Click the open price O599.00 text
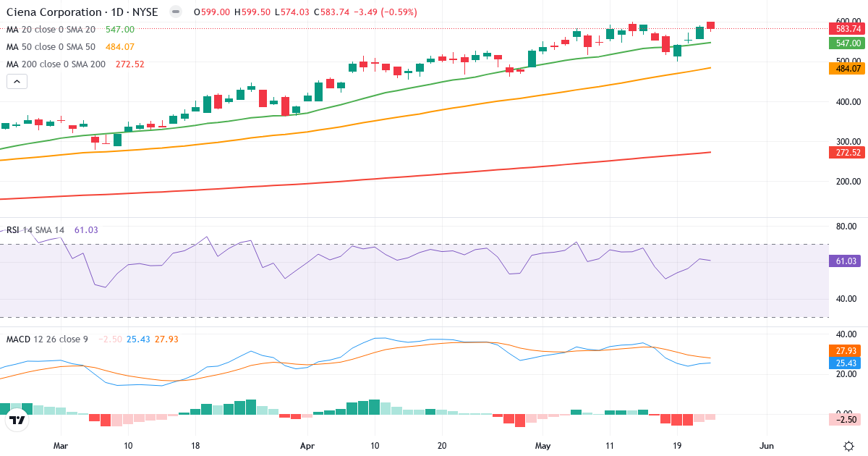This screenshot has width=868, height=456. tap(210, 12)
